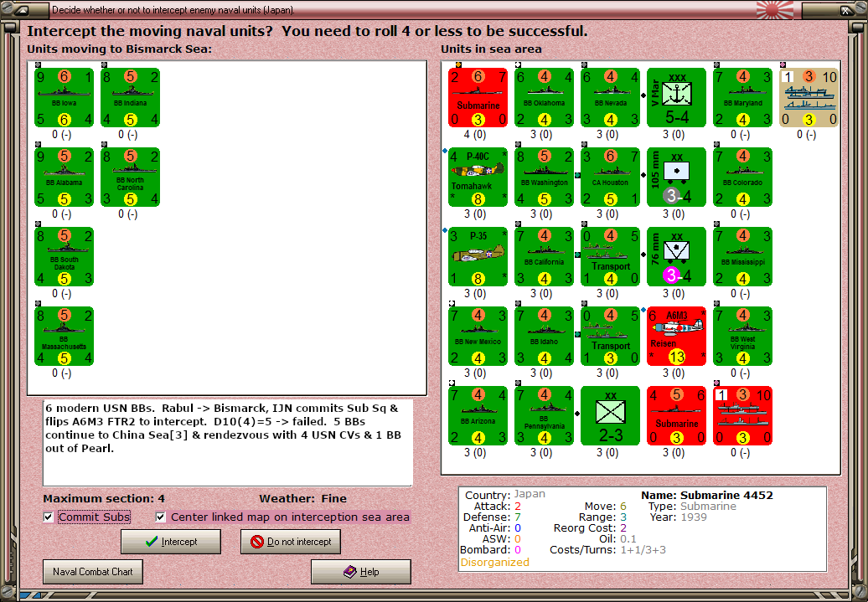Click the Maximum section: 4 label
The width and height of the screenshot is (868, 602).
(x=104, y=498)
